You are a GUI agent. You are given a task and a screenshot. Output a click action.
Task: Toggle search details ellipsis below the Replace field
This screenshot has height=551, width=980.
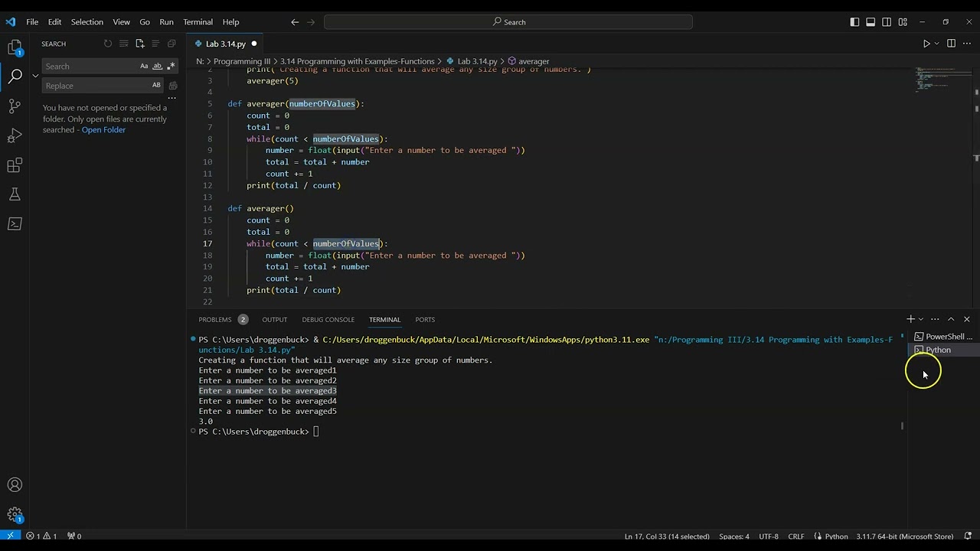(171, 98)
